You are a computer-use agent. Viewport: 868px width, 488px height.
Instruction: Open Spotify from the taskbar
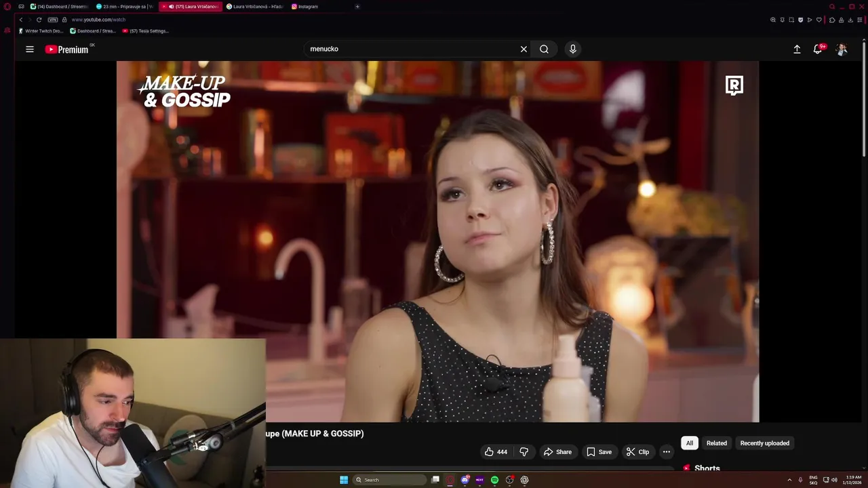coord(494,480)
